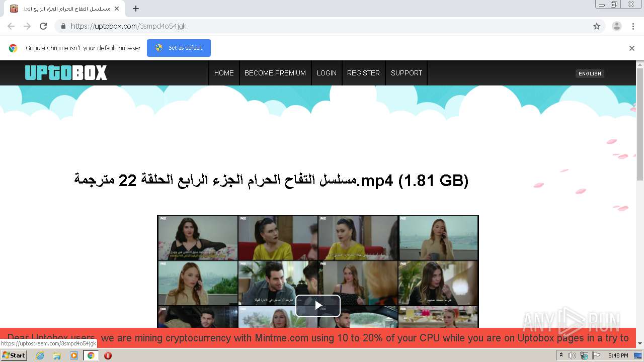Click the top-right video preview thumbnail
This screenshot has height=362, width=644.
[438, 238]
